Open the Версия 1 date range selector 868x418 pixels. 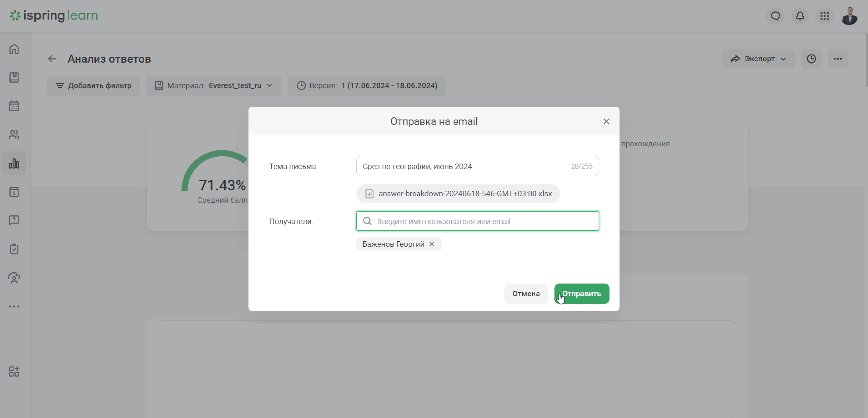coord(367,86)
